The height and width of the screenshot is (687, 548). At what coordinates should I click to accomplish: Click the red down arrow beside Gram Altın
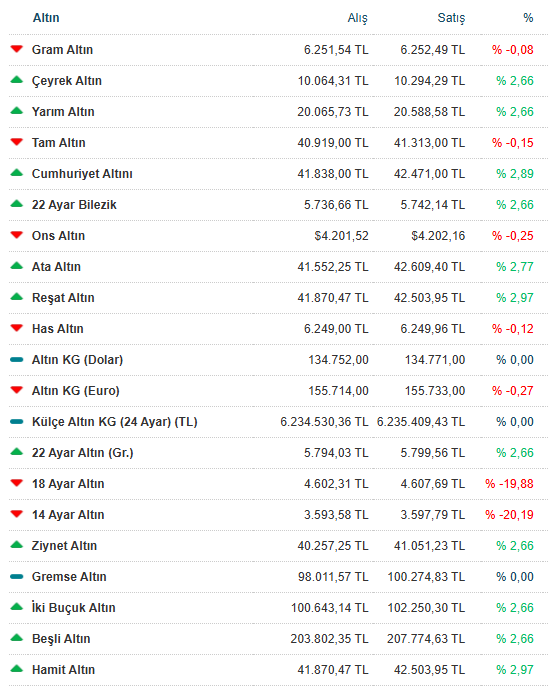tap(17, 49)
